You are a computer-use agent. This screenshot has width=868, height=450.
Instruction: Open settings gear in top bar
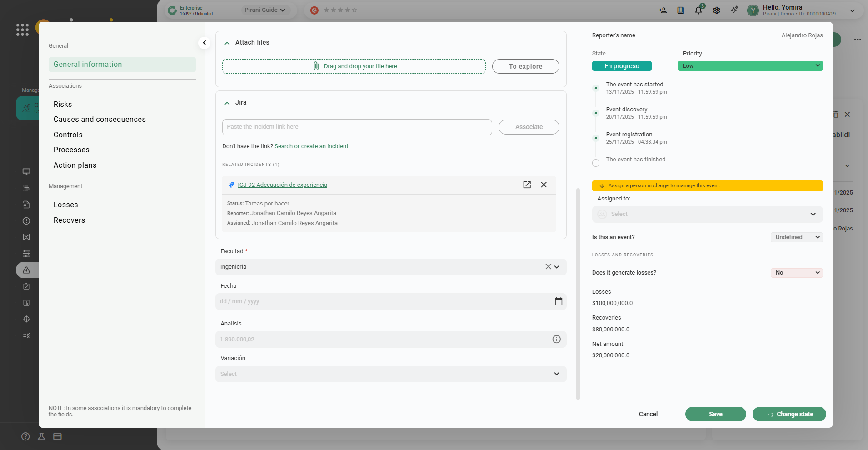coord(717,10)
